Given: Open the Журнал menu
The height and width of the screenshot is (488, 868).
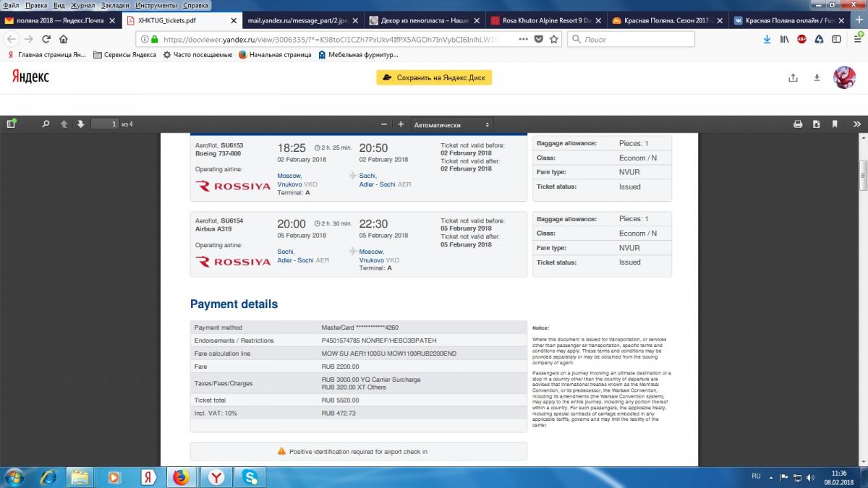Looking at the screenshot, I should point(83,5).
